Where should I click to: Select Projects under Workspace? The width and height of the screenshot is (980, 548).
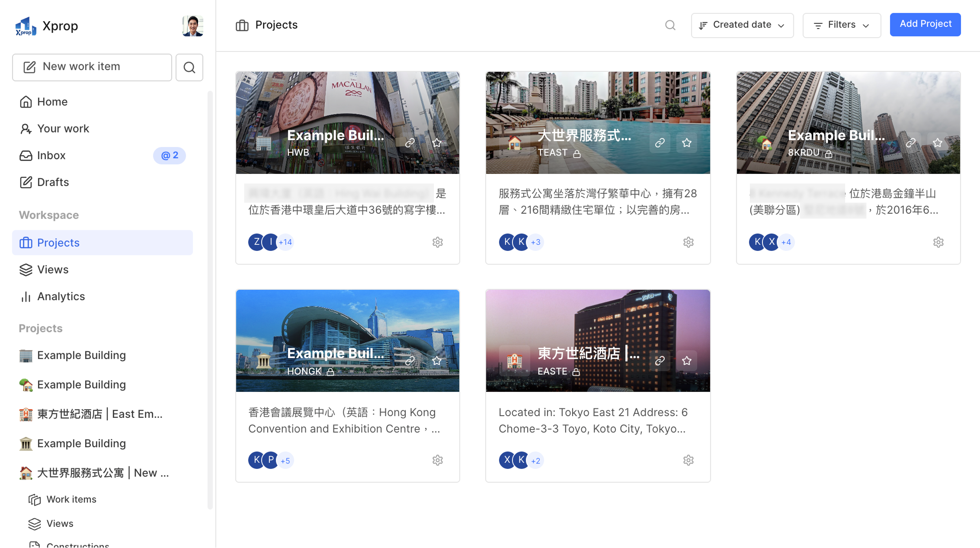pos(102,243)
